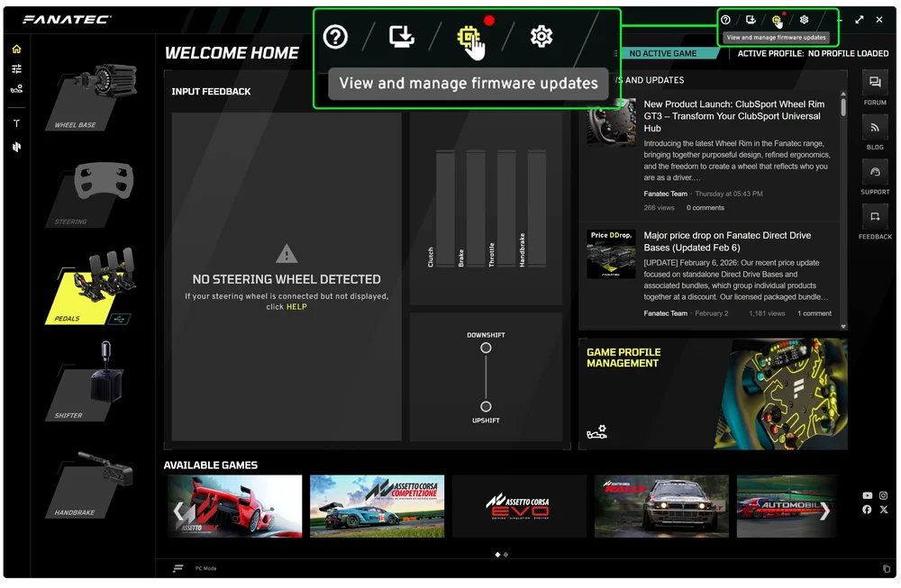The width and height of the screenshot is (901, 588).
Task: Select the Shifter device
Action: 86,381
